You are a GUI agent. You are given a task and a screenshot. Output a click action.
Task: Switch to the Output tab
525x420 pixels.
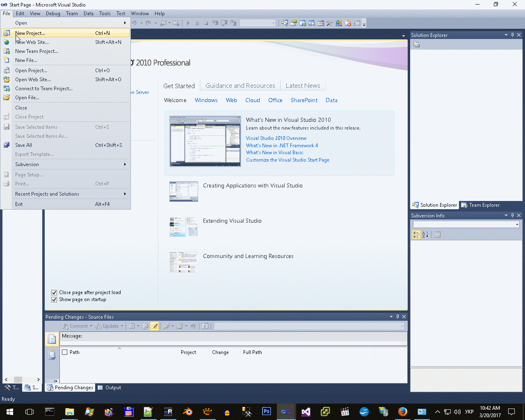(x=110, y=388)
